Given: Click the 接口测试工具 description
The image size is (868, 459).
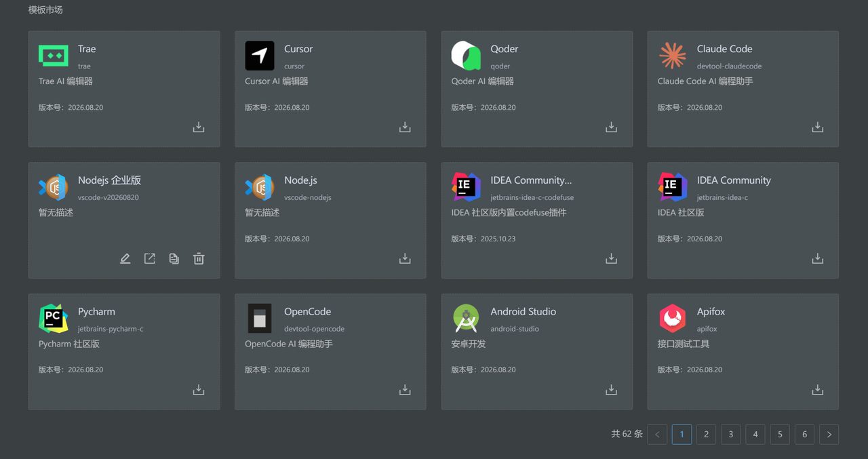Looking at the screenshot, I should [684, 344].
